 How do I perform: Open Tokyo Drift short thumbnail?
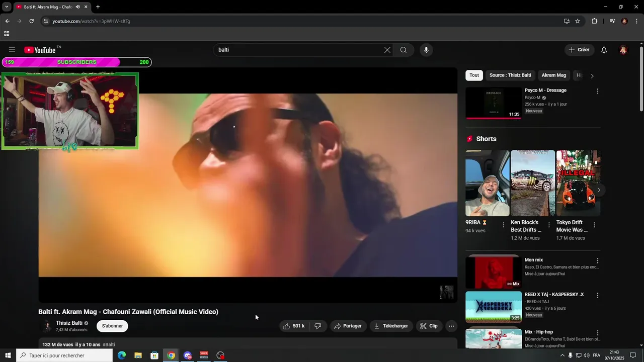coord(578,183)
